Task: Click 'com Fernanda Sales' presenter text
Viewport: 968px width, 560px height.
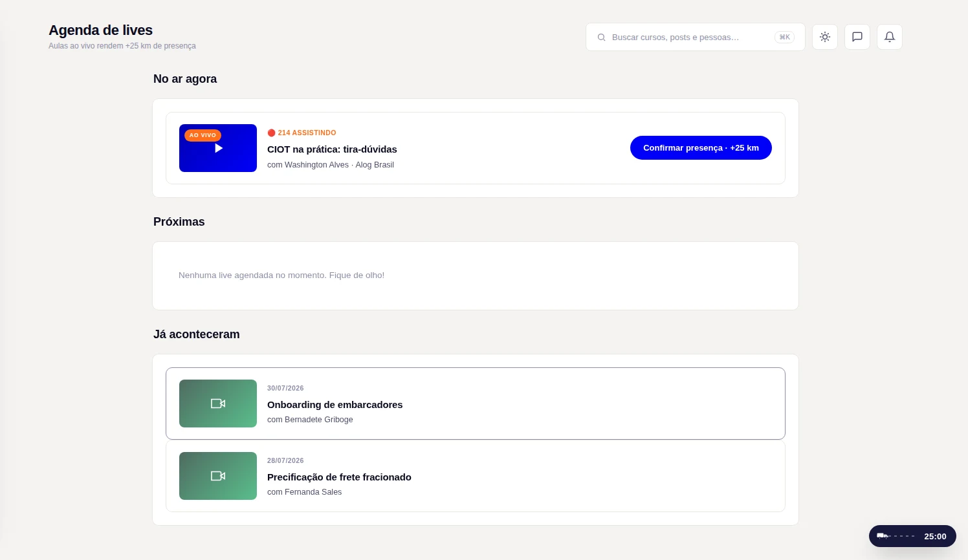Action: click(x=304, y=492)
